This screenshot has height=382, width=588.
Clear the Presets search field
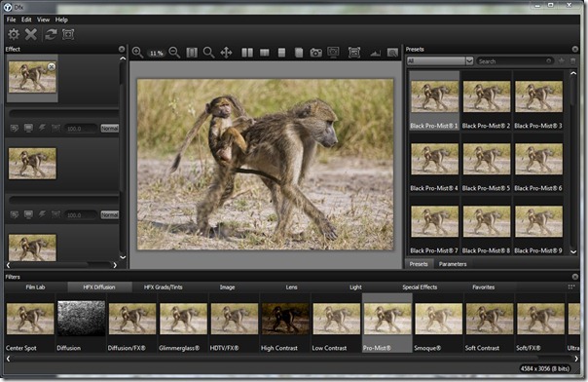549,60
